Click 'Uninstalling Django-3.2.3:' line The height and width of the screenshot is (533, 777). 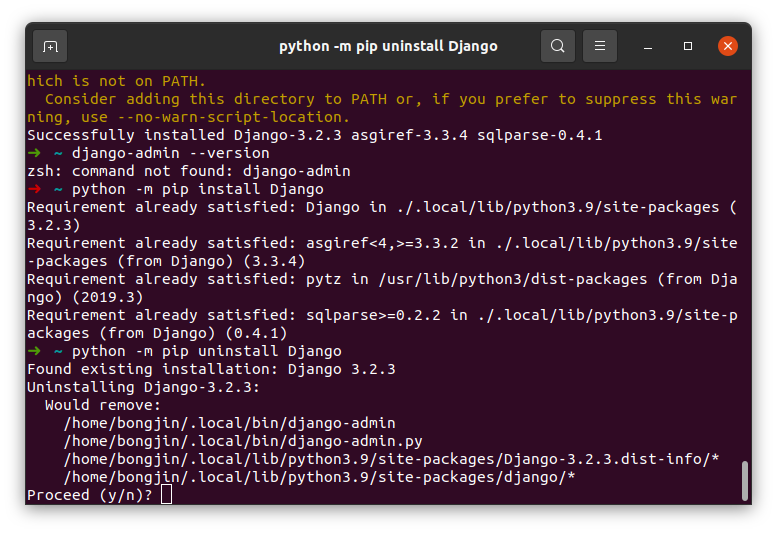point(143,387)
